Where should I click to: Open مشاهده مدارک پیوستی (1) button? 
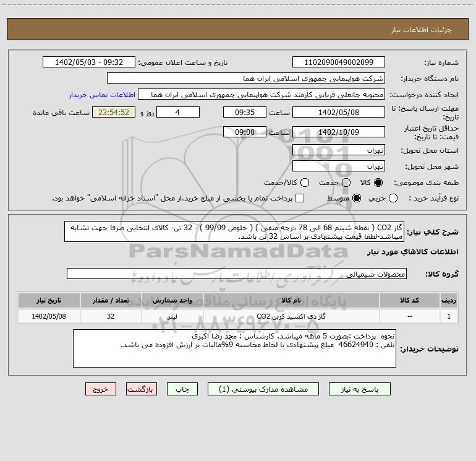pos(263,389)
